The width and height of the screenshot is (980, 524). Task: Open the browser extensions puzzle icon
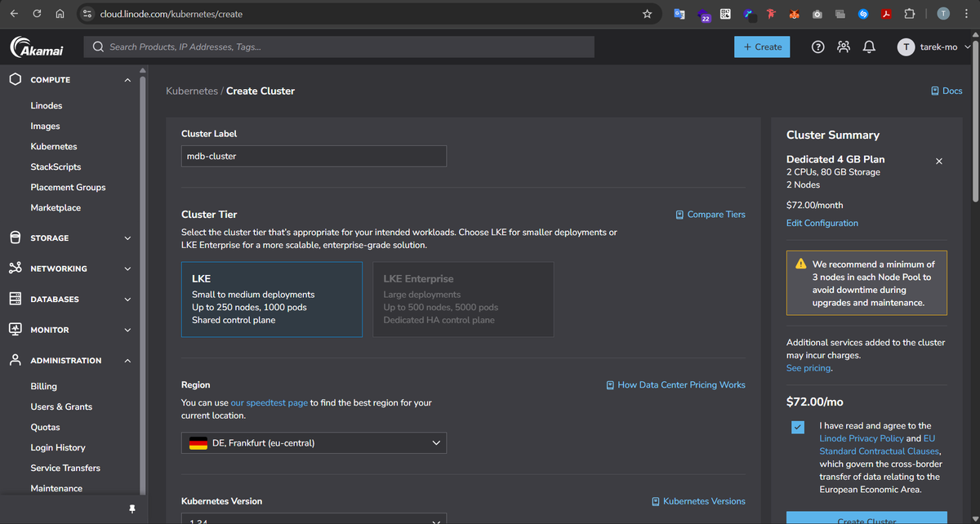click(x=910, y=14)
